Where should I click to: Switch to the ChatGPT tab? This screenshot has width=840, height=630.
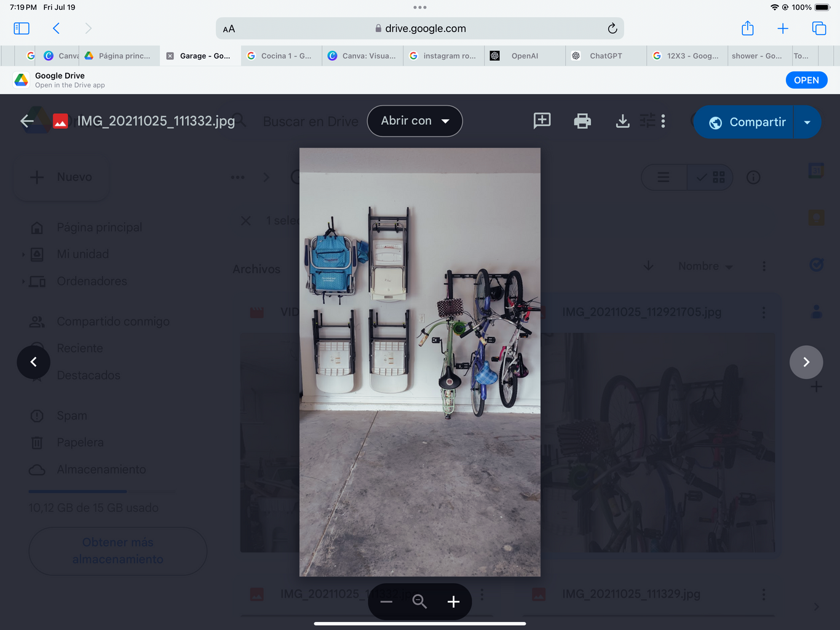pos(605,56)
